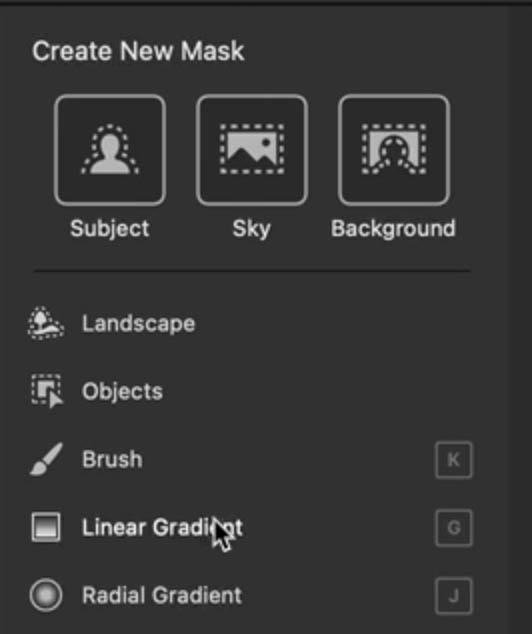532x634 pixels.
Task: Select the paintbrush icon for Brush
Action: (x=46, y=459)
